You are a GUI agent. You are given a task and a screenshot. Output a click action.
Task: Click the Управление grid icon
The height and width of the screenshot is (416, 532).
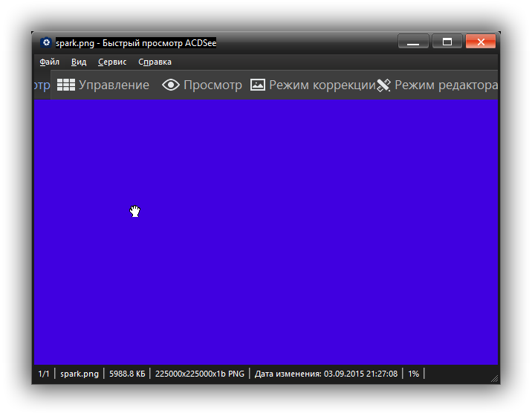point(66,85)
